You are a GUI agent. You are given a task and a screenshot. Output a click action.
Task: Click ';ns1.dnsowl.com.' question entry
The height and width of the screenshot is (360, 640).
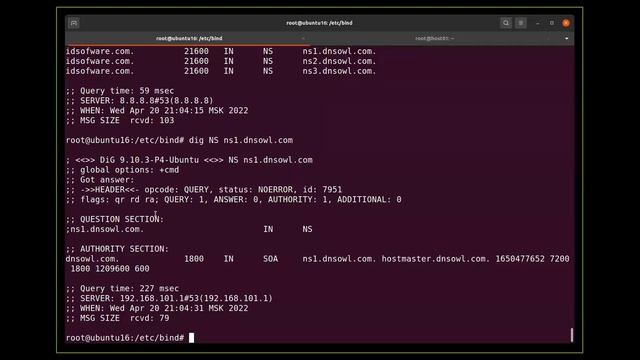(x=105, y=229)
